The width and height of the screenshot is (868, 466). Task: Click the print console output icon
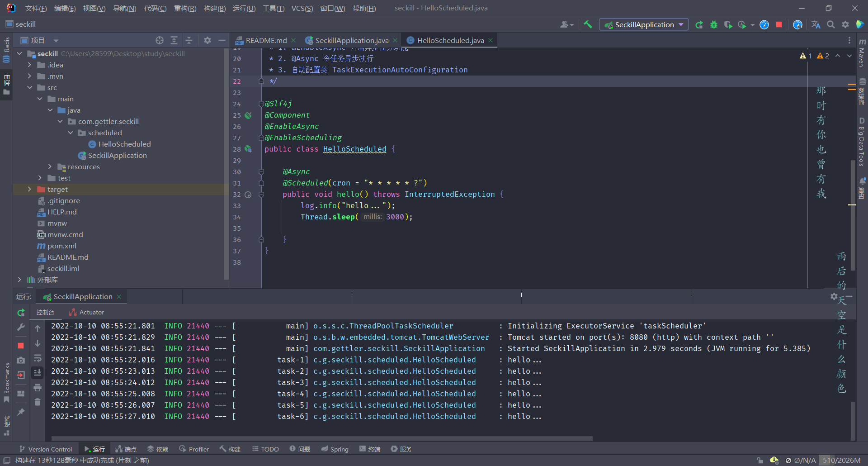point(38,387)
